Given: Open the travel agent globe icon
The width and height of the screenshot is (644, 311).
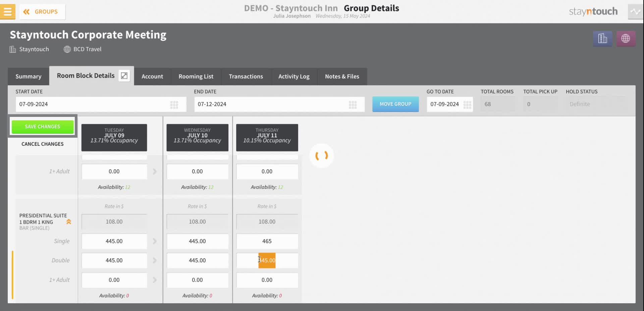Looking at the screenshot, I should [626, 39].
